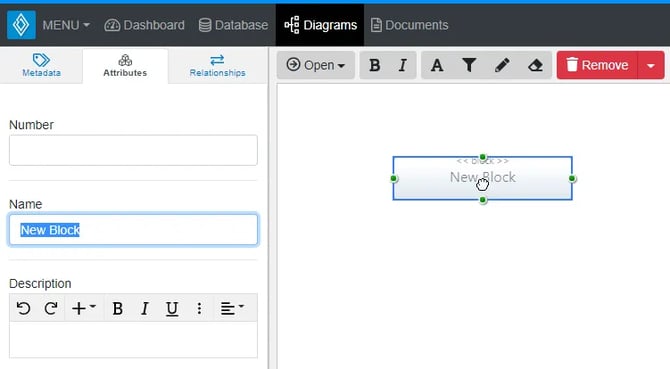
Task: Open the plus insert dropdown in Description
Action: [83, 308]
